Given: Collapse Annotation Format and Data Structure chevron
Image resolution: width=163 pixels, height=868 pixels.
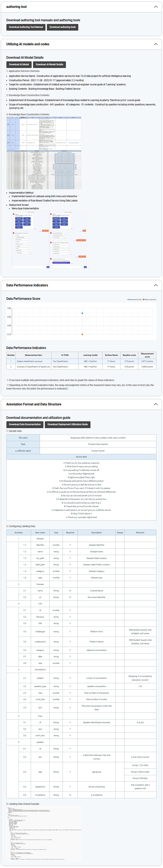Looking at the screenshot, I should pos(155,404).
